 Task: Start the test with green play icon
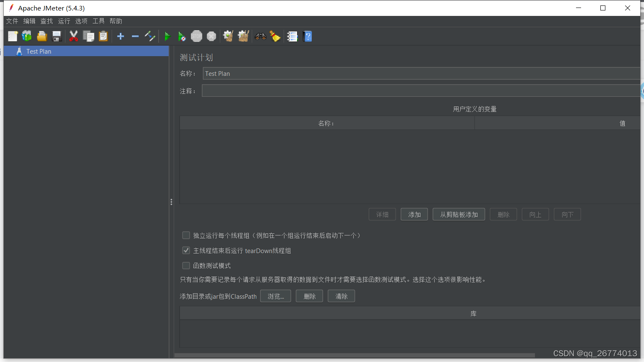tap(167, 36)
